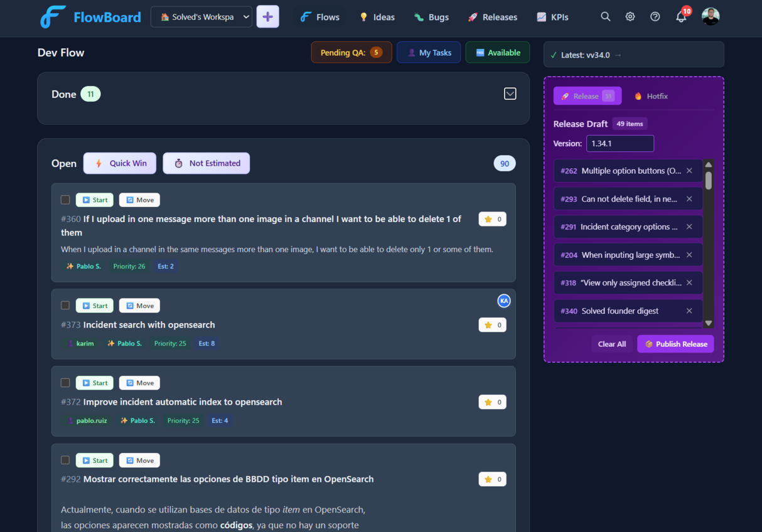Viewport: 762px width, 532px height.
Task: Open search from the top bar
Action: 605,16
